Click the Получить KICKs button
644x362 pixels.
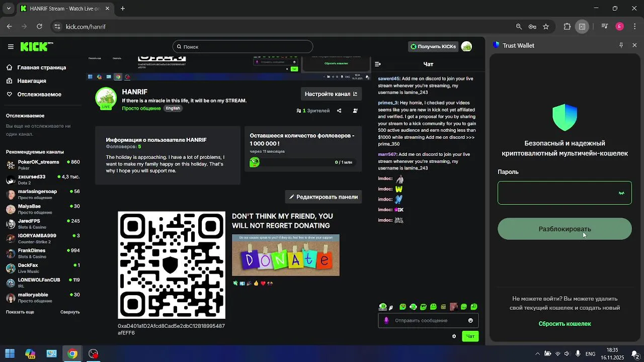click(433, 47)
